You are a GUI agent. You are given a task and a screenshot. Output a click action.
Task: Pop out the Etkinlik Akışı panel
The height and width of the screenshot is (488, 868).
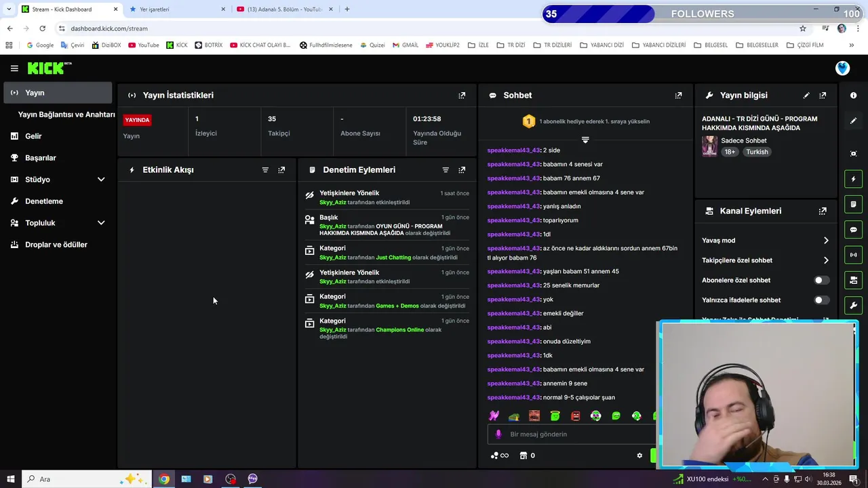click(281, 170)
